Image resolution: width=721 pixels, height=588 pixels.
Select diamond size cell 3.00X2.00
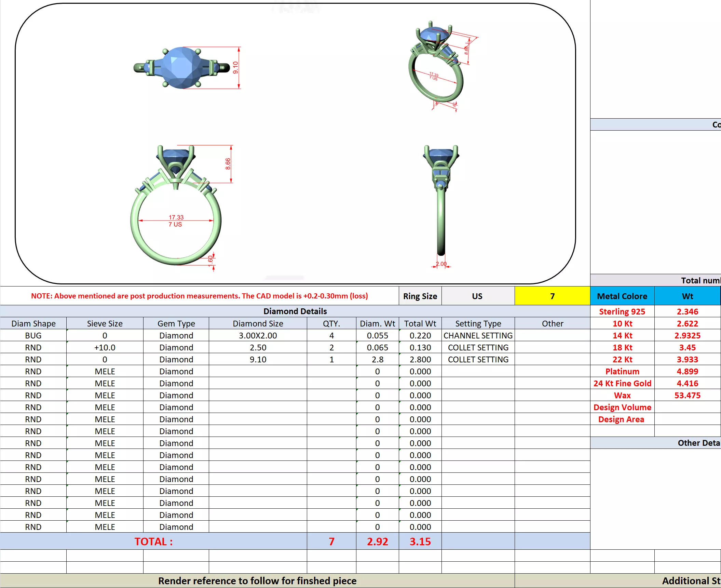pyautogui.click(x=258, y=335)
